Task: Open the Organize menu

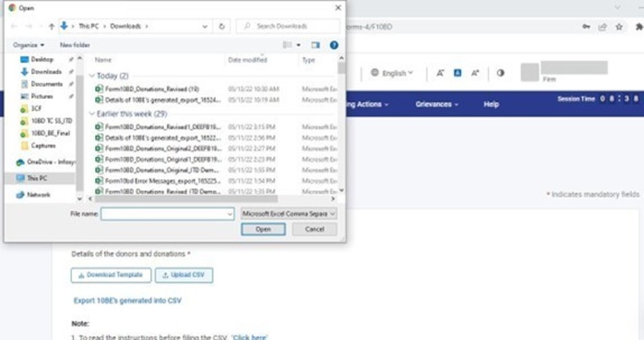Action: coord(28,45)
